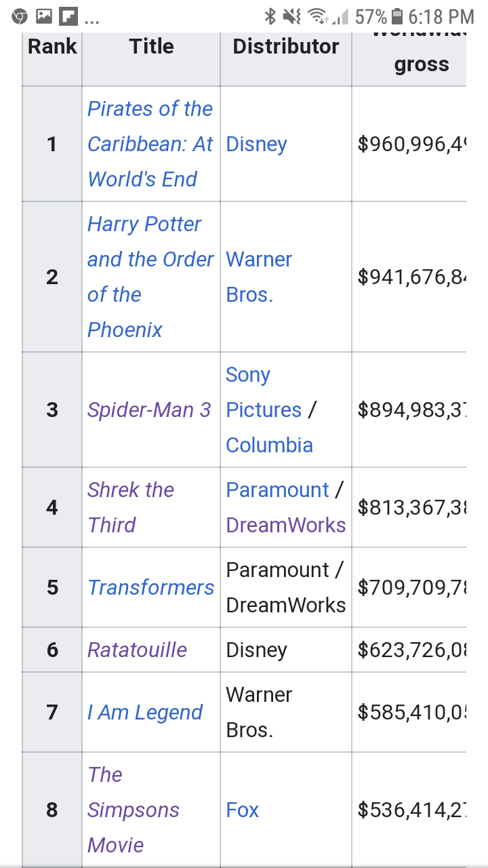Tap the battery icon in status bar

coord(398,16)
